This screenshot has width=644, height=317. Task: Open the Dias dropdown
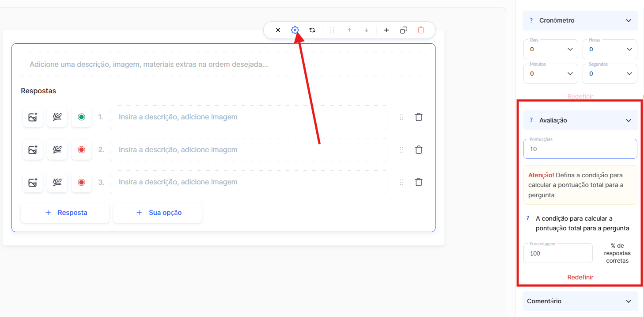point(550,49)
